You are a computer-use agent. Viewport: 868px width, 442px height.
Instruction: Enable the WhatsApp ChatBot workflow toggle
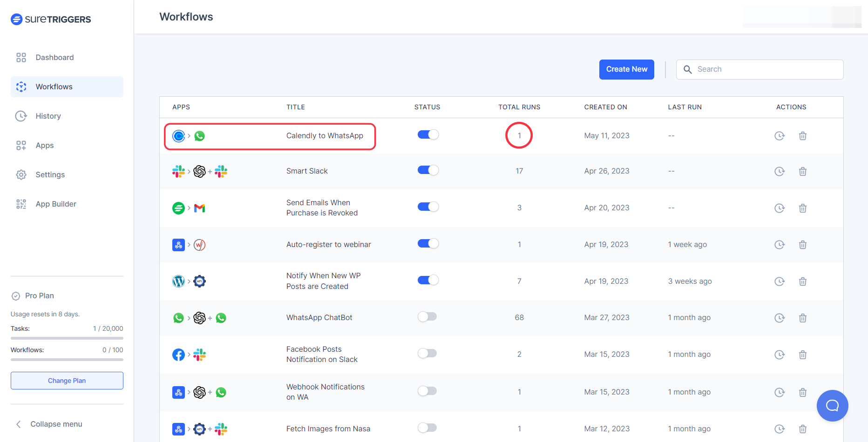pos(427,317)
